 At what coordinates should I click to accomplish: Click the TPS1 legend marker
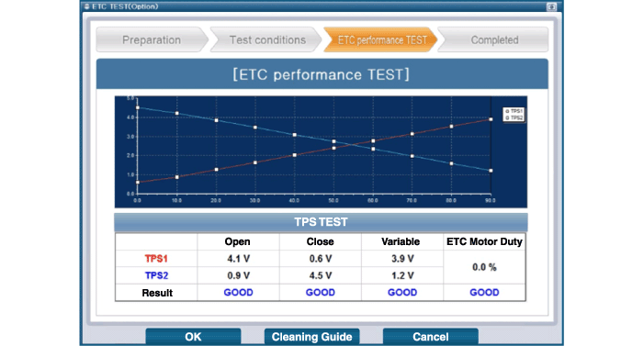[507, 111]
